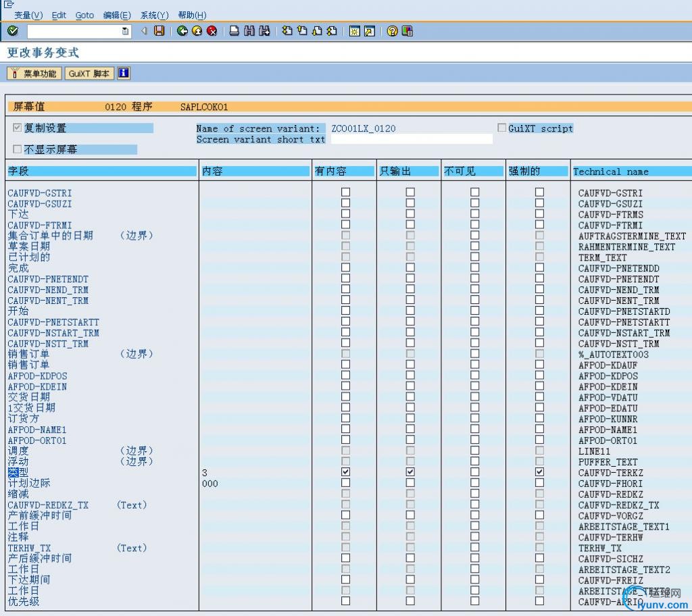Uncheck 有内容 checkbox for CAUFVD-TERKZ row
The image size is (692, 616).
(x=345, y=471)
